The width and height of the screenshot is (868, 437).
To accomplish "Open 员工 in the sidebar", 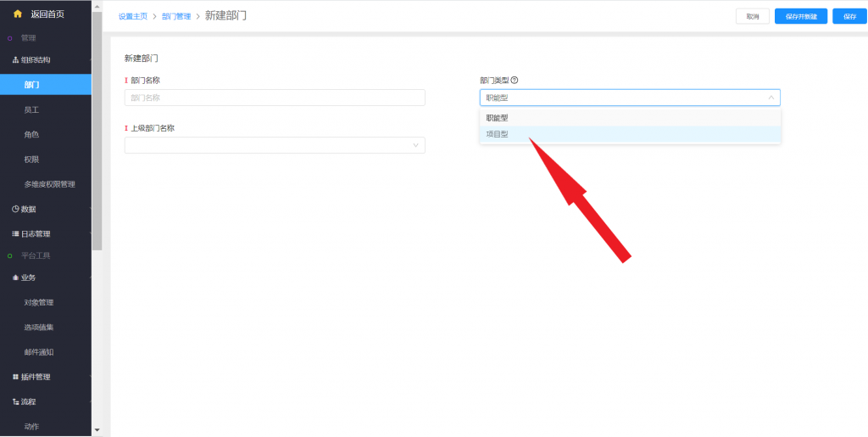I will [31, 110].
